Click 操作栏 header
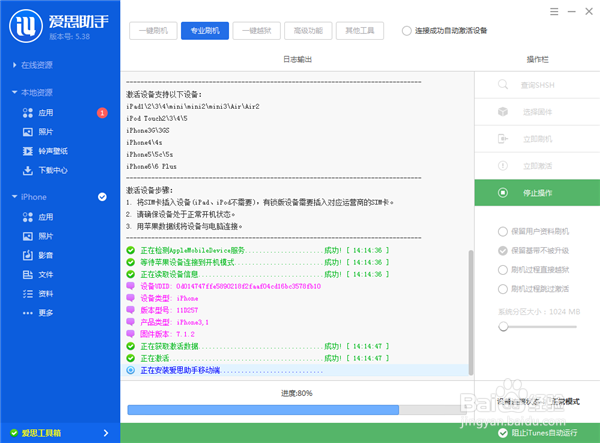 point(537,59)
